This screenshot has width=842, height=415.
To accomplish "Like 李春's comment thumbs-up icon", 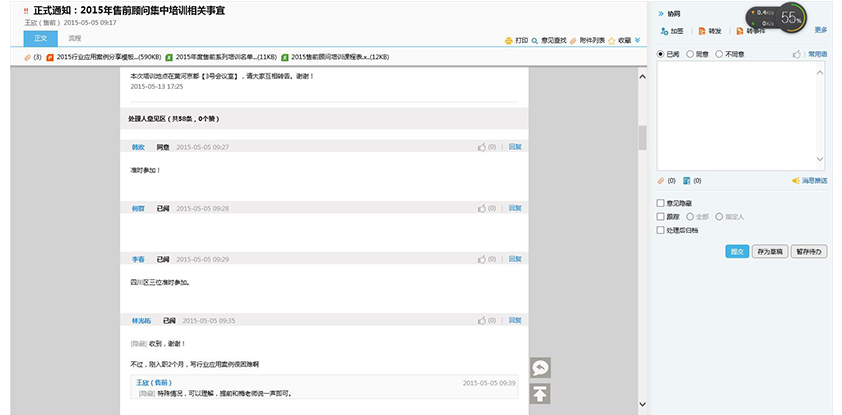I will click(x=482, y=259).
